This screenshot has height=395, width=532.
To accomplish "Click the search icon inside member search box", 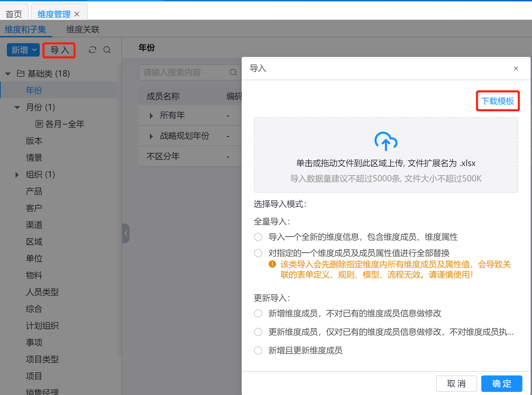I will coord(233,72).
